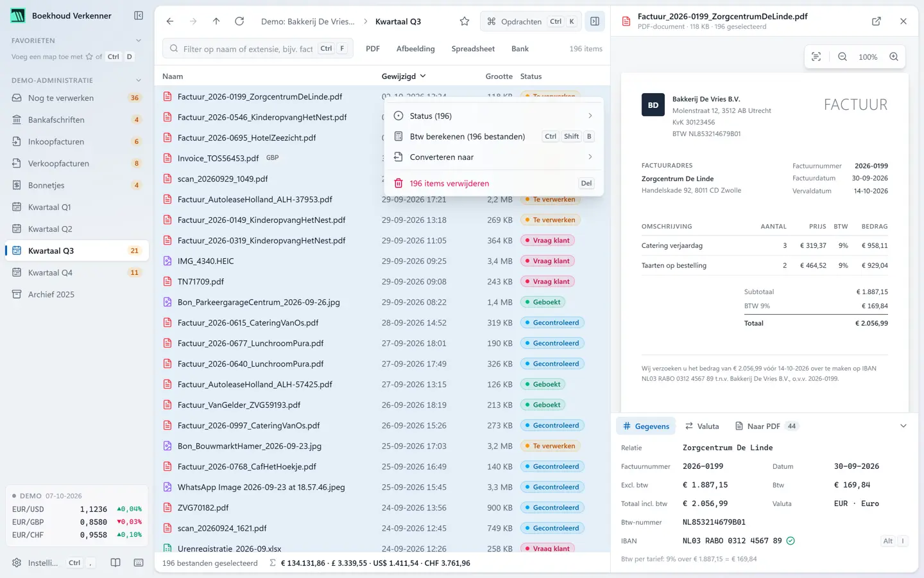This screenshot has width=924, height=578.
Task: Collapse the Favorieten section
Action: click(139, 40)
